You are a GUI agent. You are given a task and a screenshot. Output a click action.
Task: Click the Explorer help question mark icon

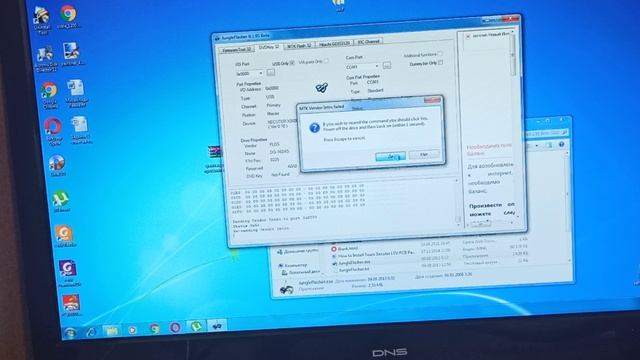(x=562, y=144)
